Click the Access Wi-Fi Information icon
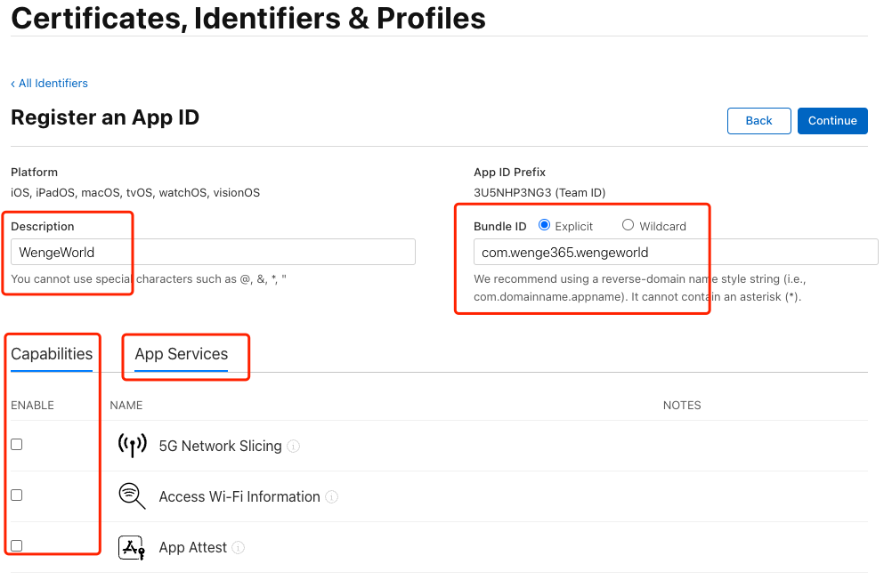Screen dimensions: 884x588 [x=132, y=496]
